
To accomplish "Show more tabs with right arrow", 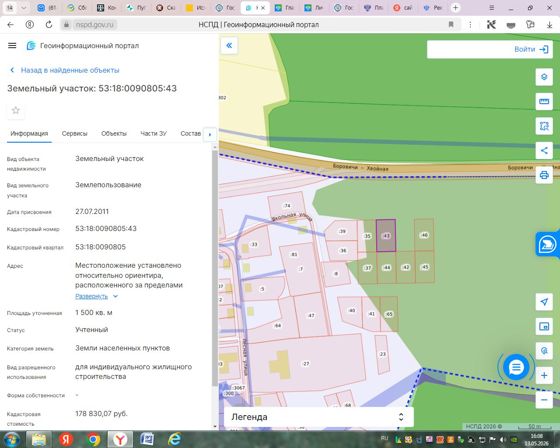I will coord(210,134).
